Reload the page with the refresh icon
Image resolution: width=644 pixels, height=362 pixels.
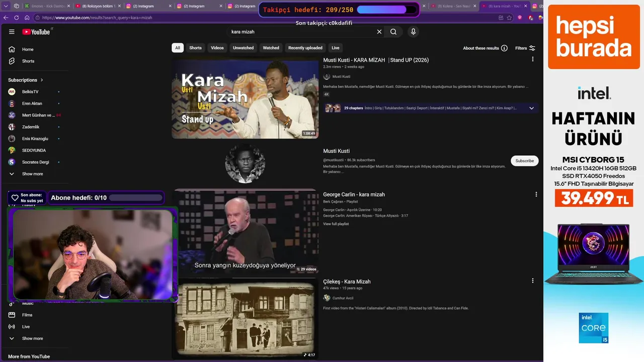(x=16, y=18)
